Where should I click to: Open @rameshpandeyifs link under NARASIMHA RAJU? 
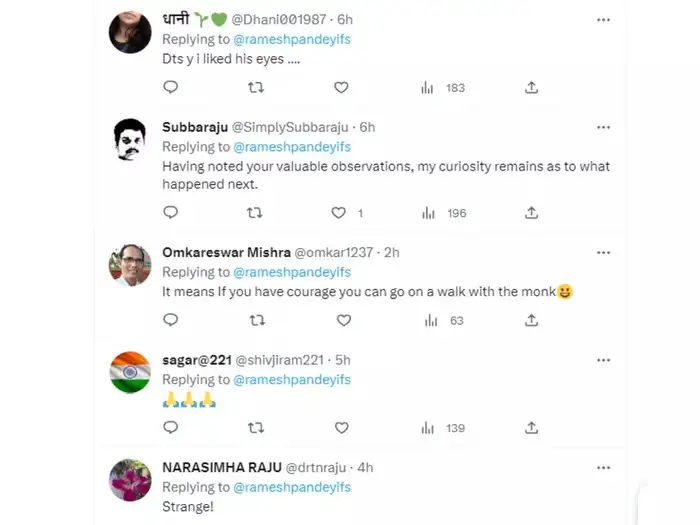point(292,487)
